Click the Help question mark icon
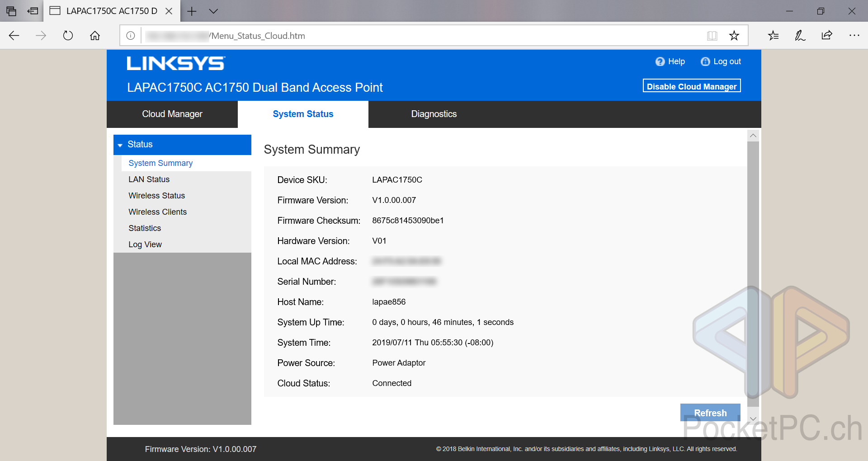Viewport: 868px width, 461px height. [x=660, y=61]
